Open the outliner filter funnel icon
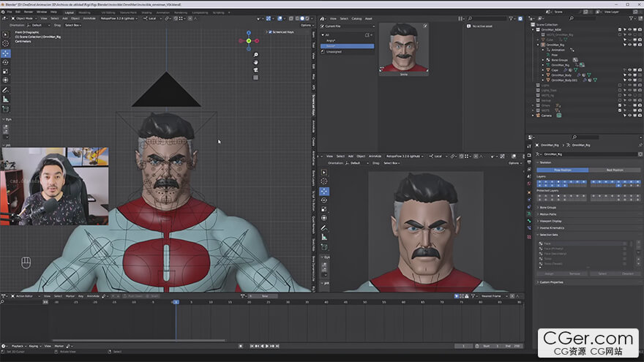Image resolution: width=644 pixels, height=362 pixels. 632,18
